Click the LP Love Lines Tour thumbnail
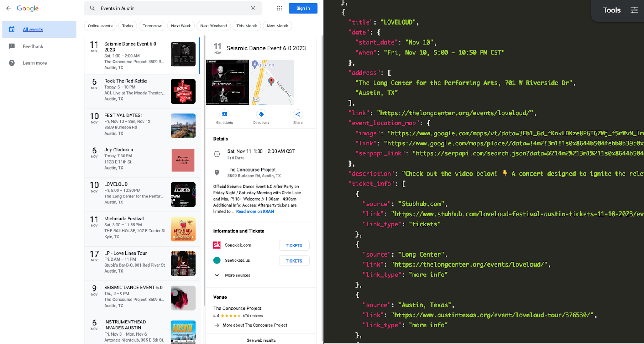Viewport: 644px width, 344px height. coord(183,263)
